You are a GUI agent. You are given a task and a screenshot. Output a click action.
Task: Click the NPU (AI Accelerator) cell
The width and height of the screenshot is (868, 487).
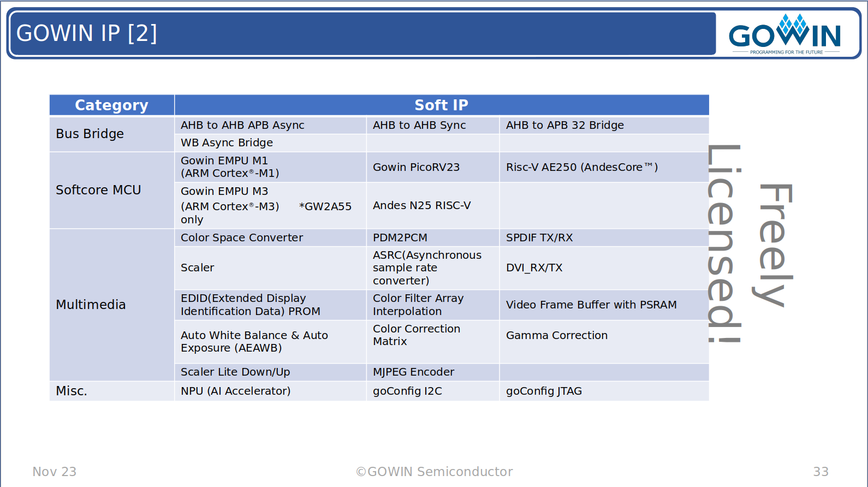(x=270, y=391)
